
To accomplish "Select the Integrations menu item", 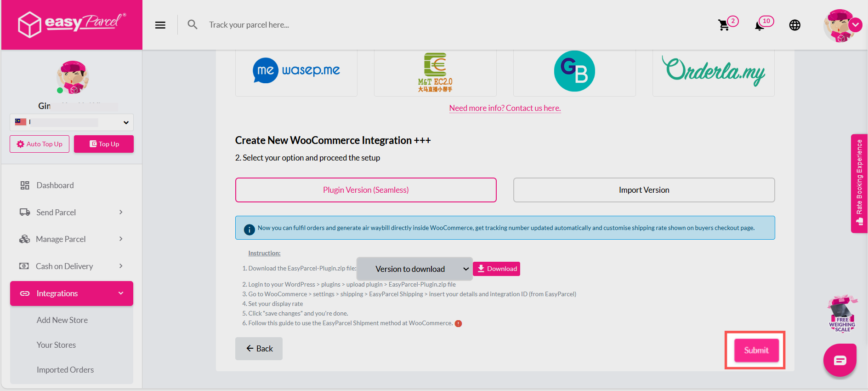I will click(x=72, y=293).
